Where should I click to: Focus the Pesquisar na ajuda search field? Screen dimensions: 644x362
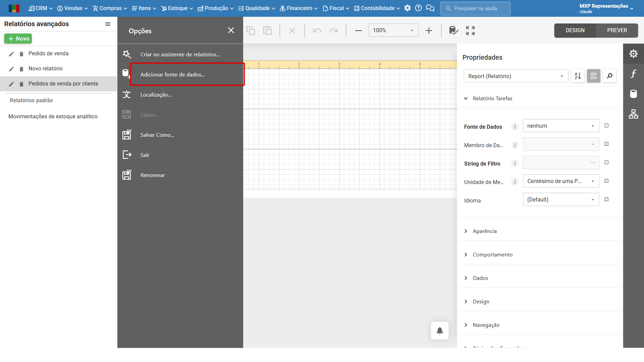(475, 8)
